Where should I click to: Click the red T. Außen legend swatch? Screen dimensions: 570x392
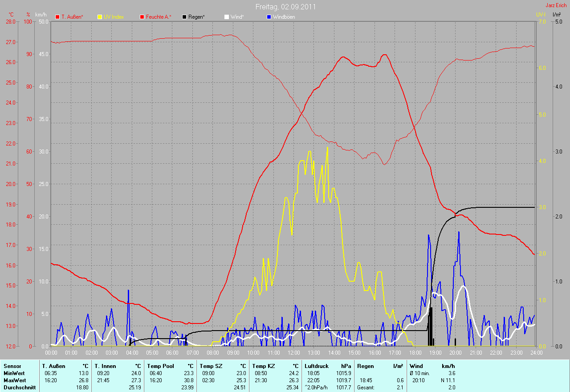(57, 17)
